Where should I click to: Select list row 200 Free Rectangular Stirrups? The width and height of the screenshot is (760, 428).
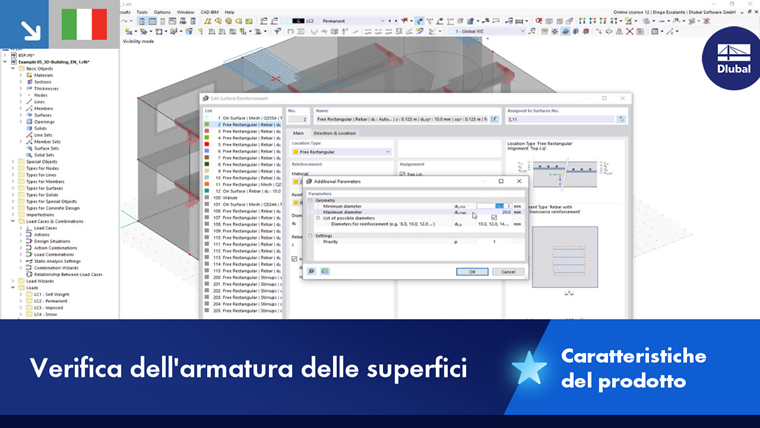[x=243, y=278]
